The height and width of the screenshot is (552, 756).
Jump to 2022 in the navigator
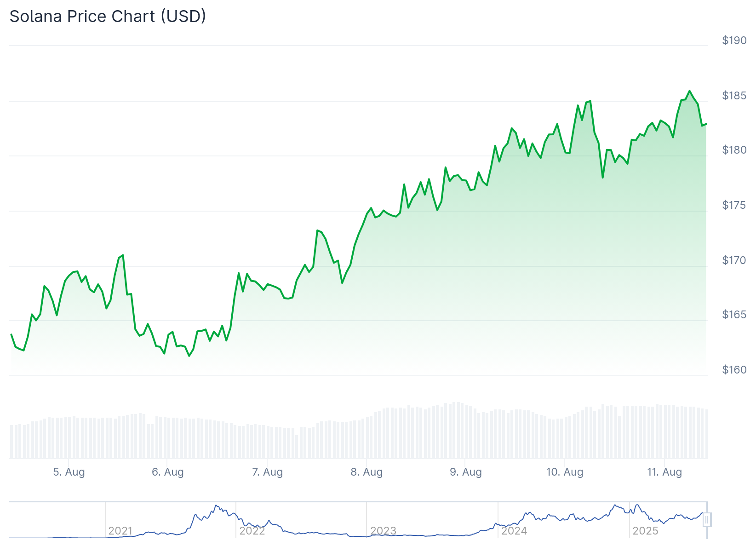(252, 531)
